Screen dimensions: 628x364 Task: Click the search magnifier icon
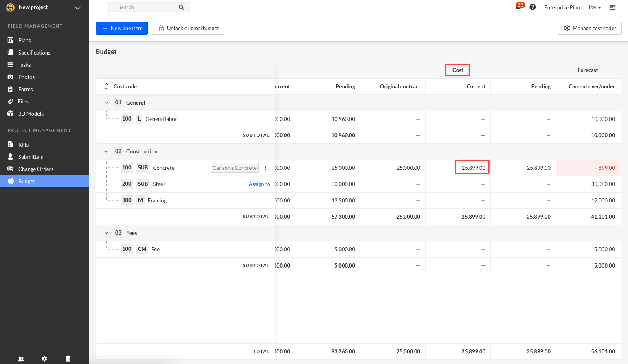181,7
